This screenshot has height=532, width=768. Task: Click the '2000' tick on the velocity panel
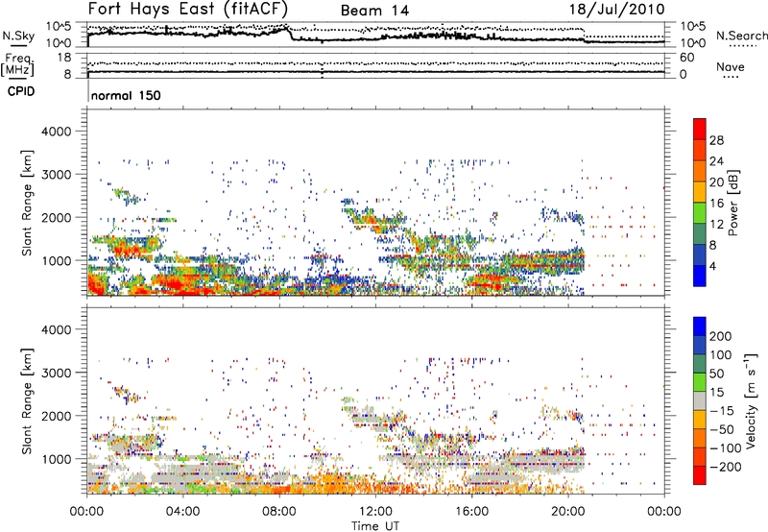[56, 416]
